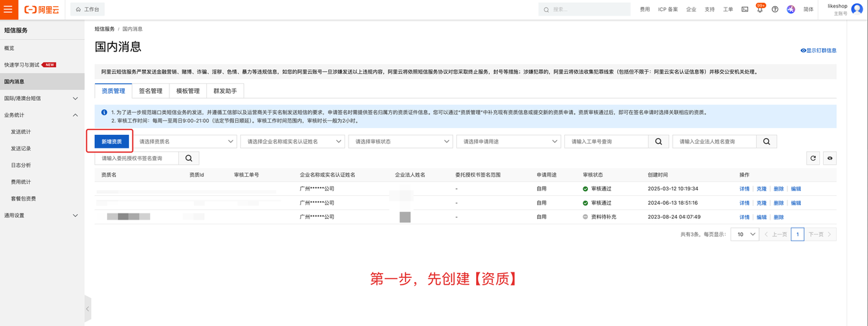Open the hamburger main menu
Image resolution: width=868 pixels, height=326 pixels.
point(8,9)
